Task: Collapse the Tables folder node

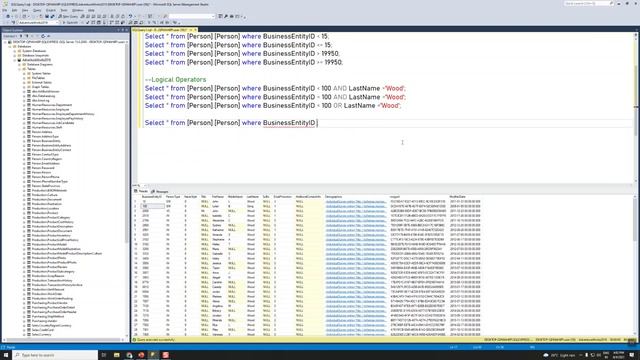Action: [x=19, y=69]
